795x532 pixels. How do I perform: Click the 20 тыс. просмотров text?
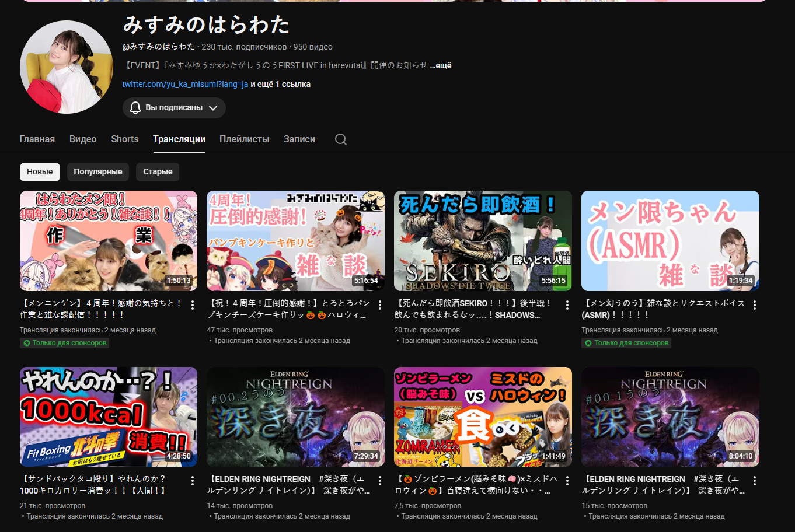427,330
